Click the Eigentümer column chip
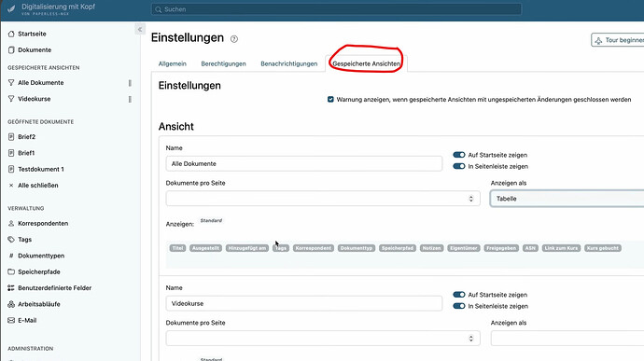 click(x=464, y=248)
